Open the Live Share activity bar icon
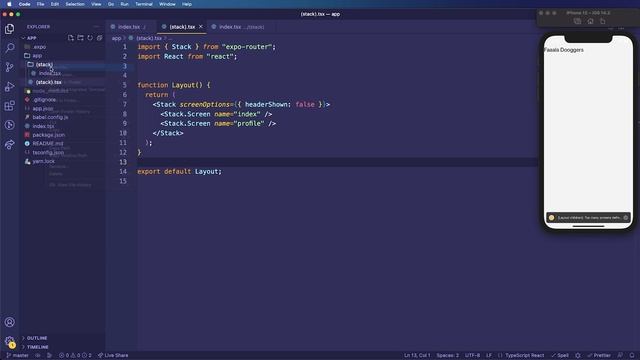The image size is (640, 360). click(9, 144)
